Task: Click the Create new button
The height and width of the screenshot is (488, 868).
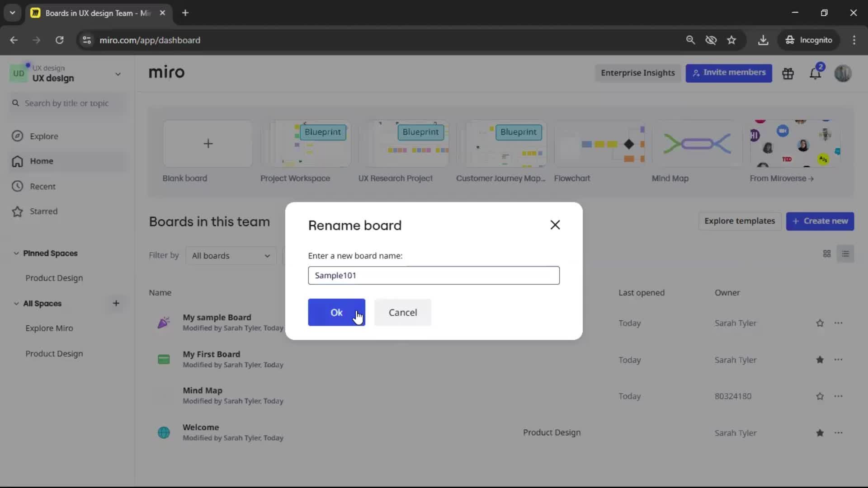Action: [820, 221]
